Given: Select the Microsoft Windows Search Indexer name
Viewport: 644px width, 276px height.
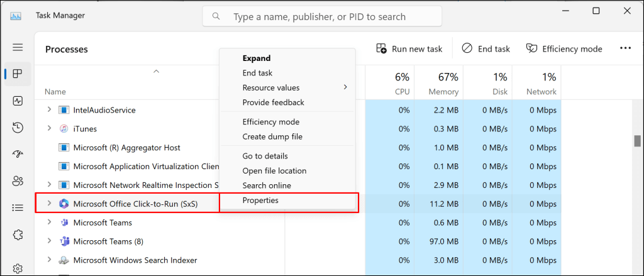Looking at the screenshot, I should coord(135,260).
